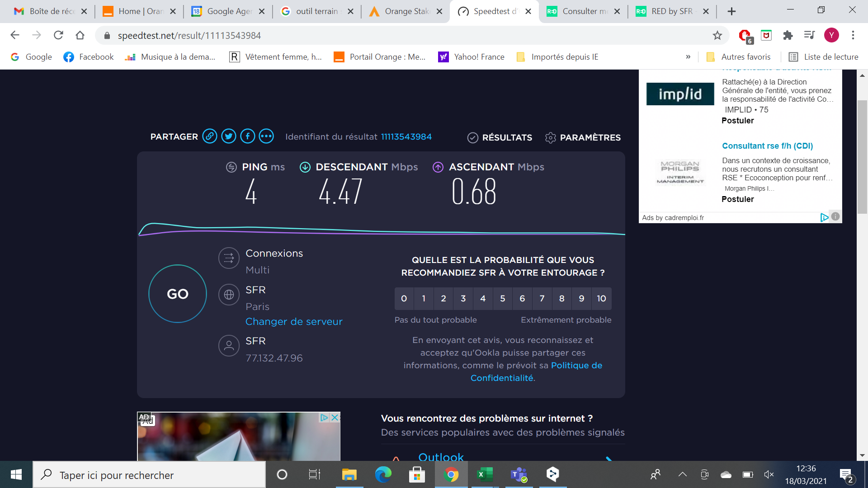Screen dimensions: 868x488
Task: Select rating 7 for SFR recommendation
Action: (542, 298)
